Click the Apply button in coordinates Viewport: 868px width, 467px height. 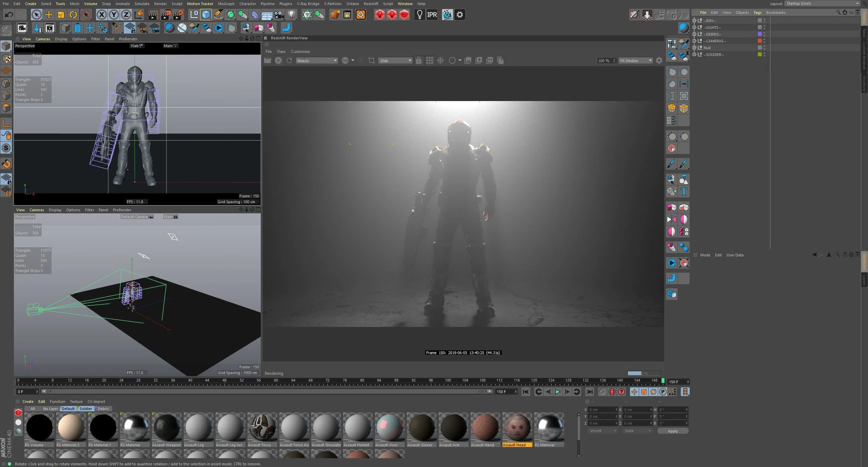click(673, 431)
